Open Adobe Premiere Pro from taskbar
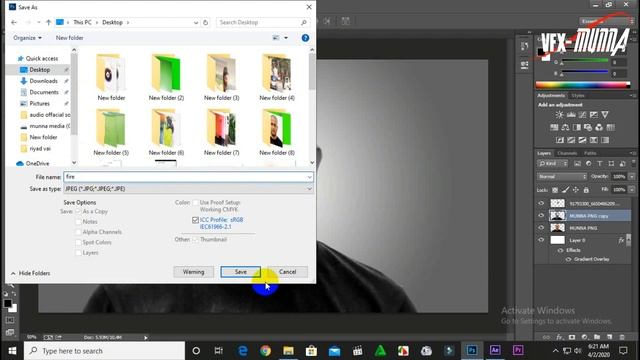Viewport: 640px width, 360px height. 518,350
